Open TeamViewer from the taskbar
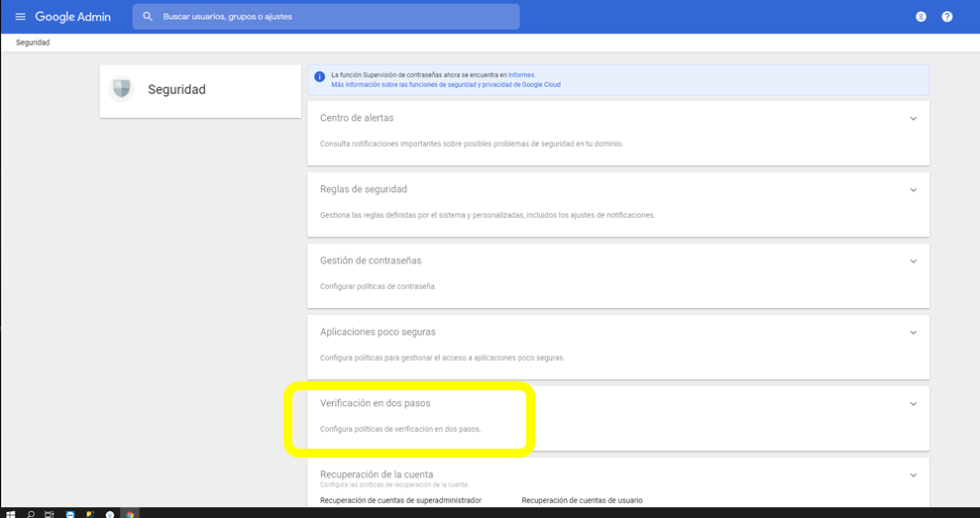 [x=70, y=514]
